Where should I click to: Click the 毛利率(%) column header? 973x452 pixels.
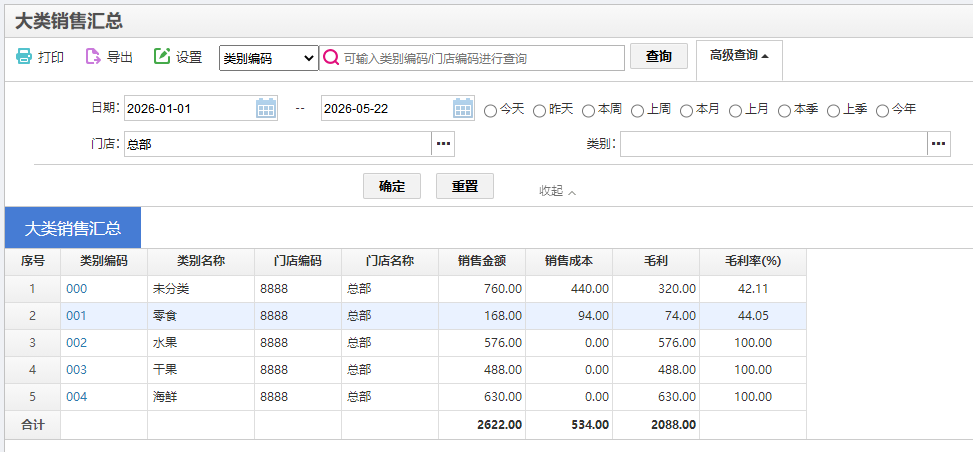point(753,261)
